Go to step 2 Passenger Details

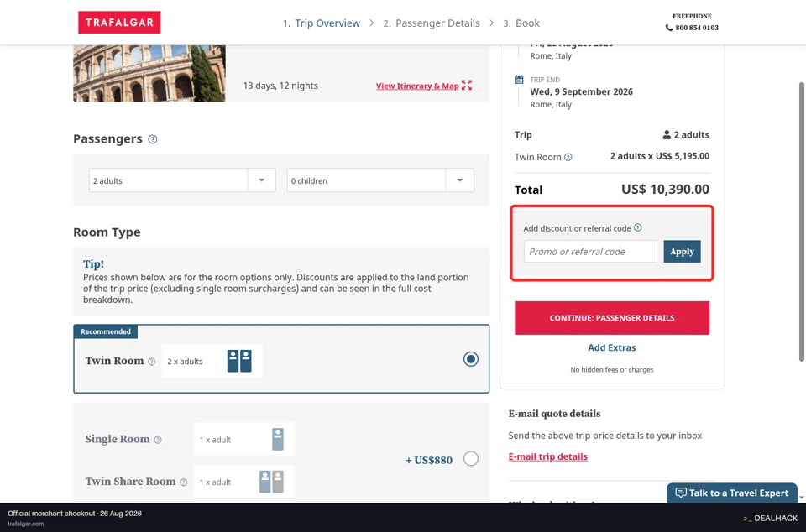tap(432, 23)
